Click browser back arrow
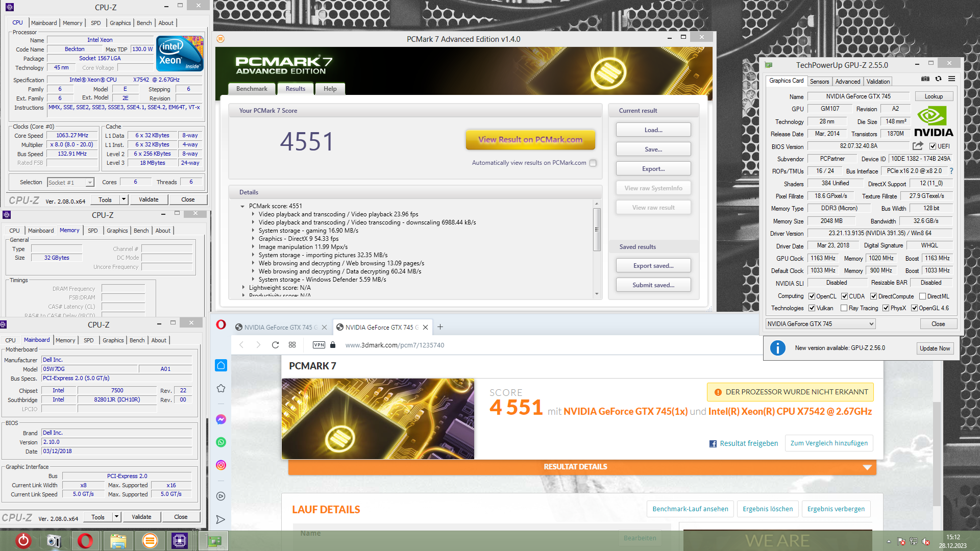 click(241, 345)
